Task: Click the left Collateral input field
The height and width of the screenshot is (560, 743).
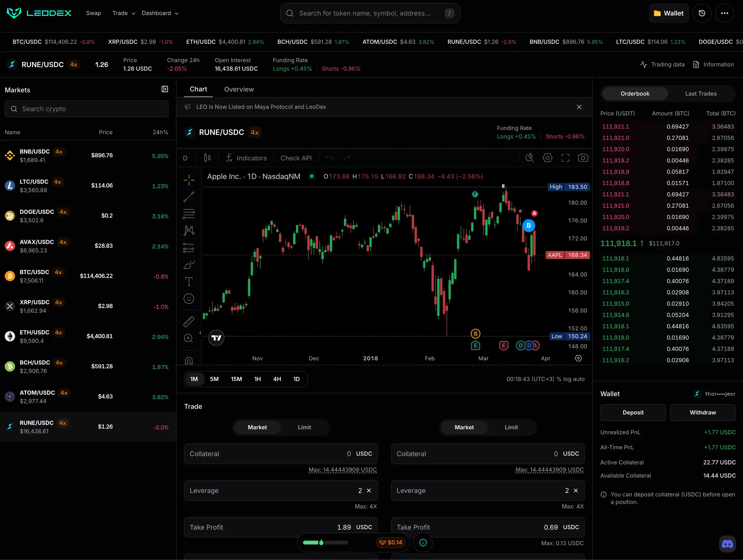Action: click(281, 454)
